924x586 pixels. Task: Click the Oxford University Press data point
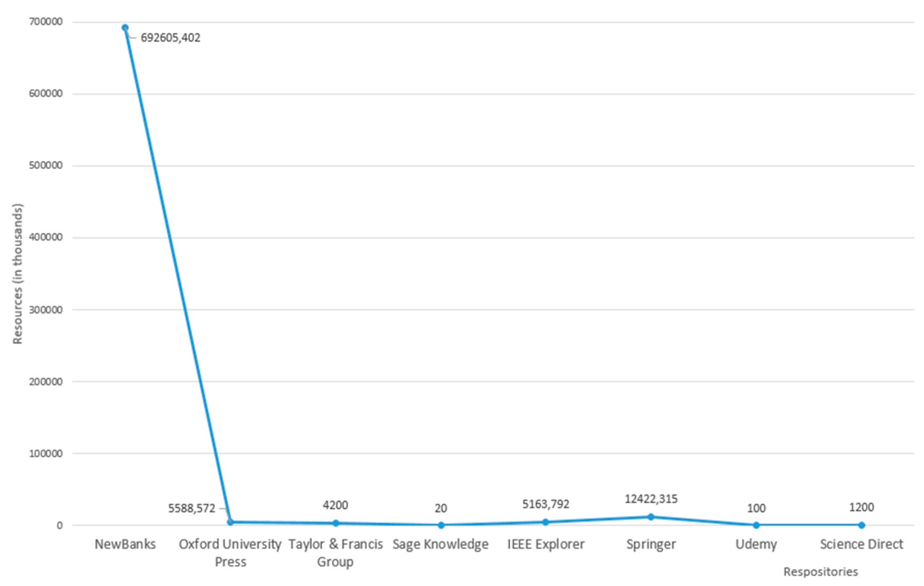coord(230,522)
